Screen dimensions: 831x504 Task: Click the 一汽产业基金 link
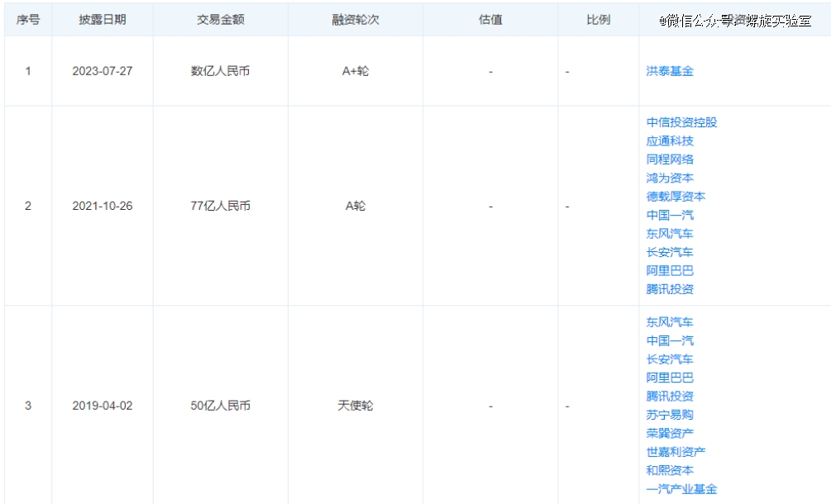point(681,488)
